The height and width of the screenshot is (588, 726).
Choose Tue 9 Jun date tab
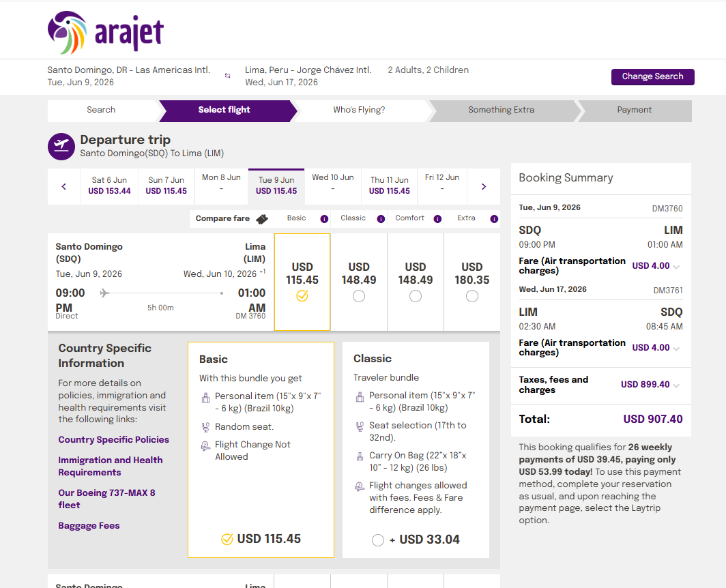276,186
